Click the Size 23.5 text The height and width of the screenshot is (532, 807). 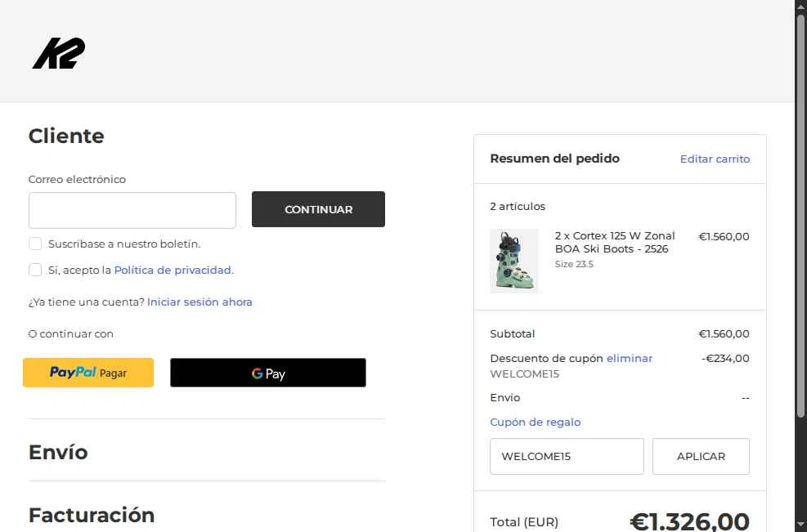click(574, 264)
